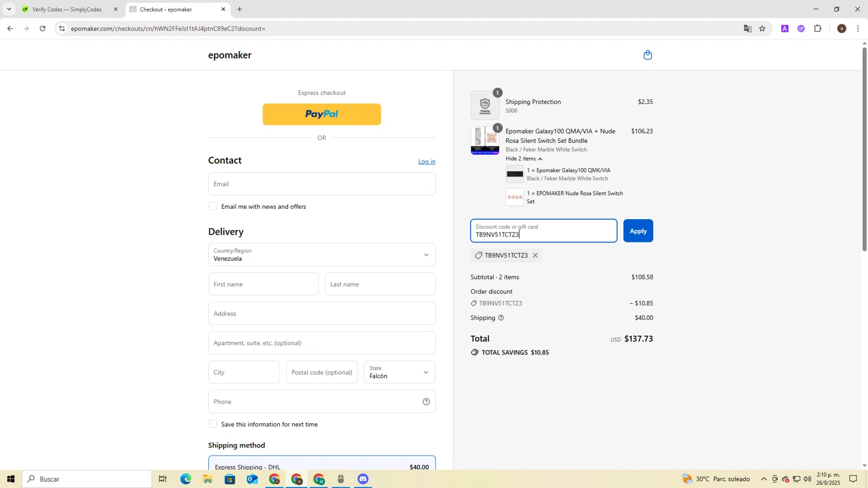Open Task View on the taskbar

point(163,479)
